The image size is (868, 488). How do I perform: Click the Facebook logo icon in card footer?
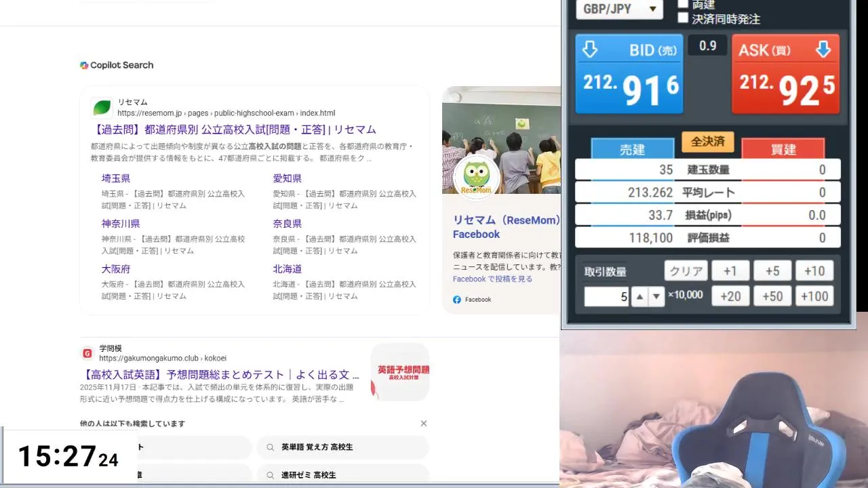[x=457, y=300]
